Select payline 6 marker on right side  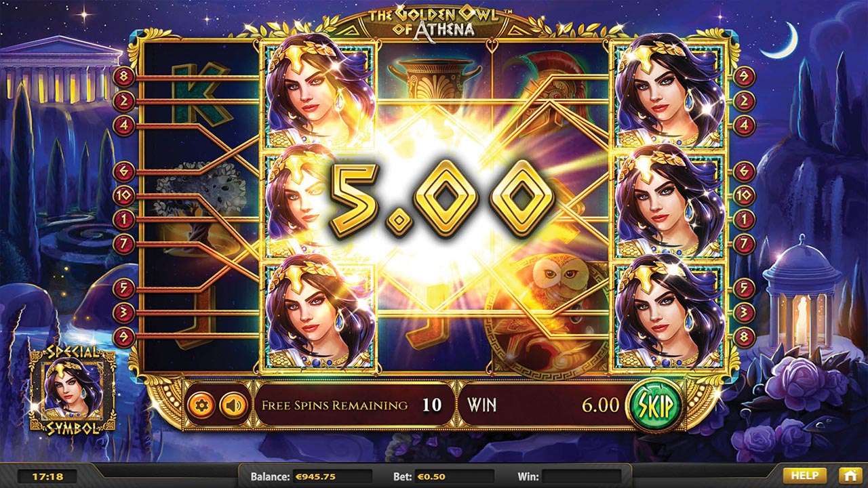pos(745,172)
